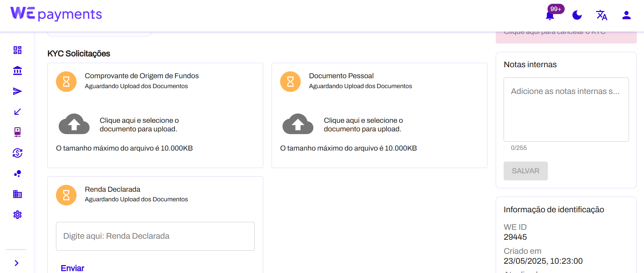The image size is (644, 273).
Task: Open the dashboard icon in sidebar
Action: pyautogui.click(x=18, y=50)
